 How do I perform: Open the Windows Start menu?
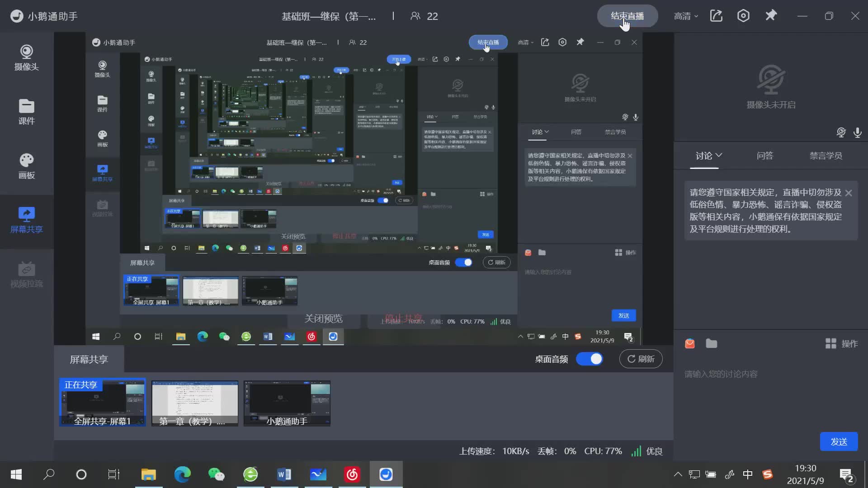pyautogui.click(x=16, y=474)
